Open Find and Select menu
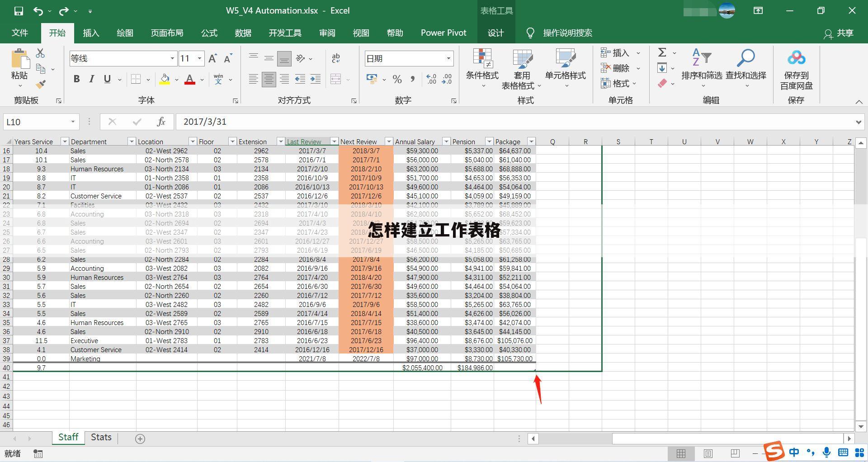Viewport: 868px width, 462px height. pyautogui.click(x=746, y=68)
